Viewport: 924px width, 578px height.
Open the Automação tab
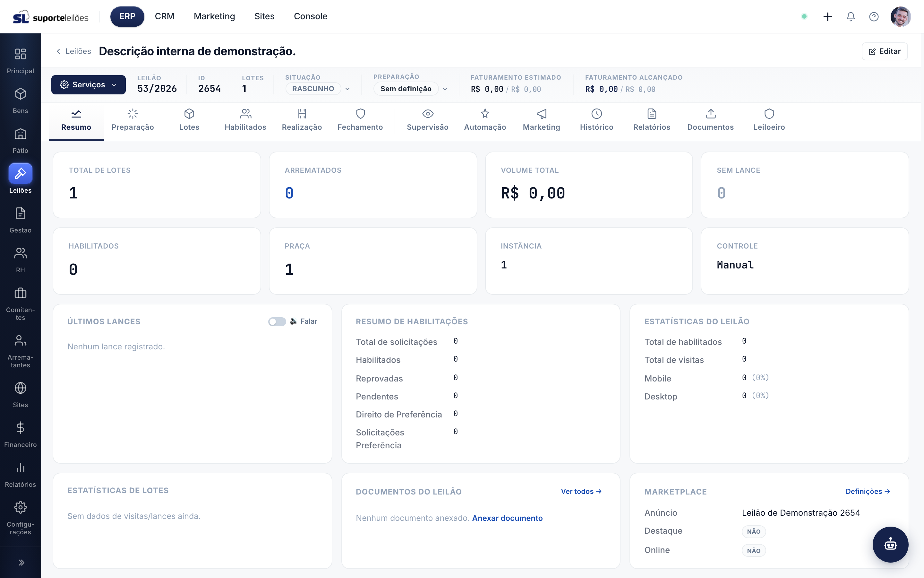coord(485,120)
